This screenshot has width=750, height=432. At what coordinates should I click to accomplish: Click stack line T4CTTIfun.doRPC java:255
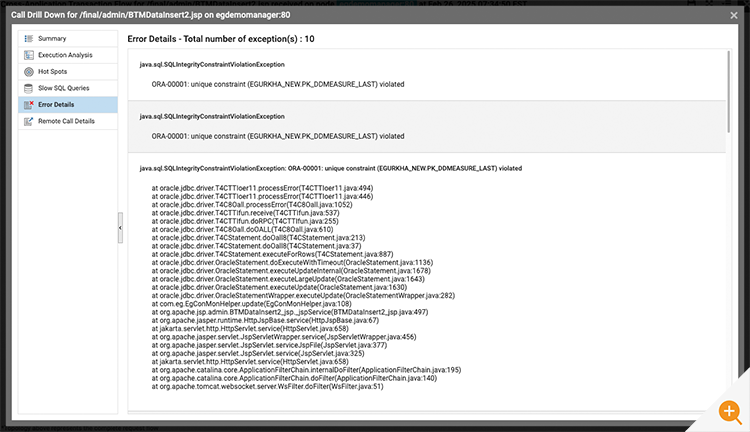[245, 221]
